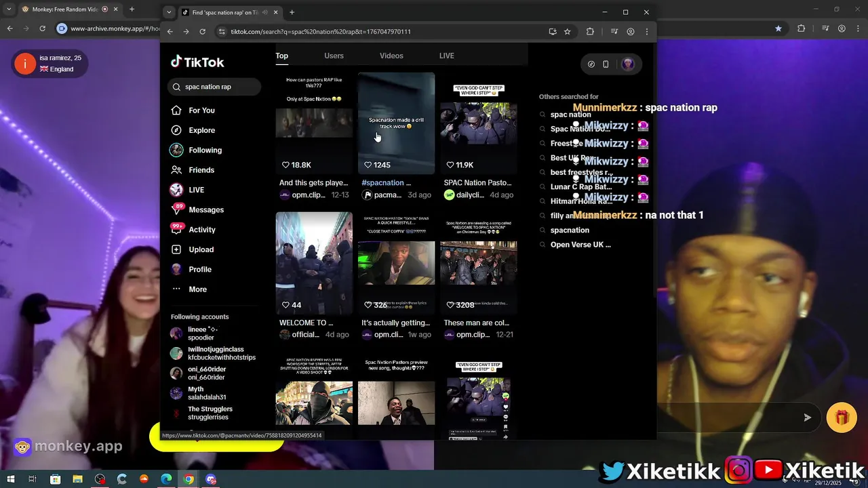Open Profile in the TikTok sidebar

pos(191,269)
